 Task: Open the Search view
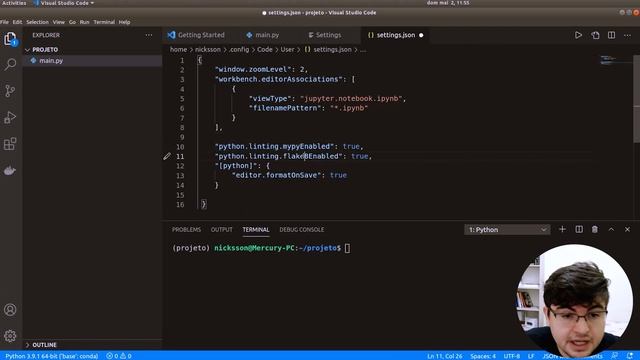(x=10, y=64)
